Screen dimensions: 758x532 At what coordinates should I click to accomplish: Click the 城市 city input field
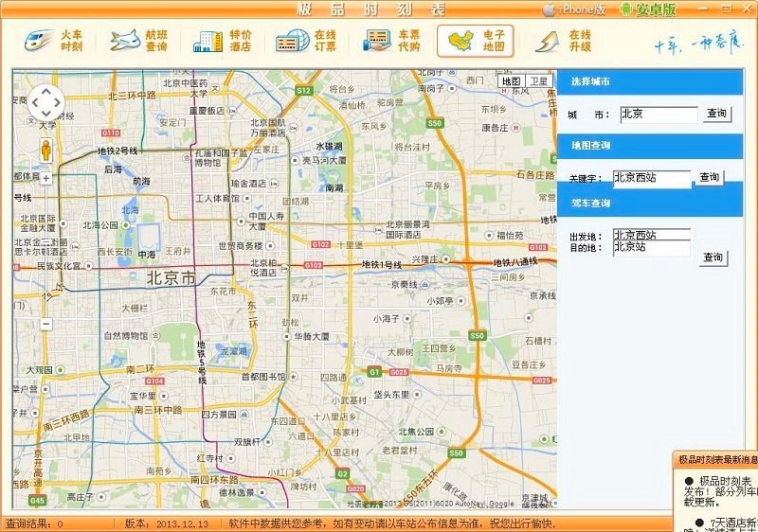pyautogui.click(x=658, y=114)
